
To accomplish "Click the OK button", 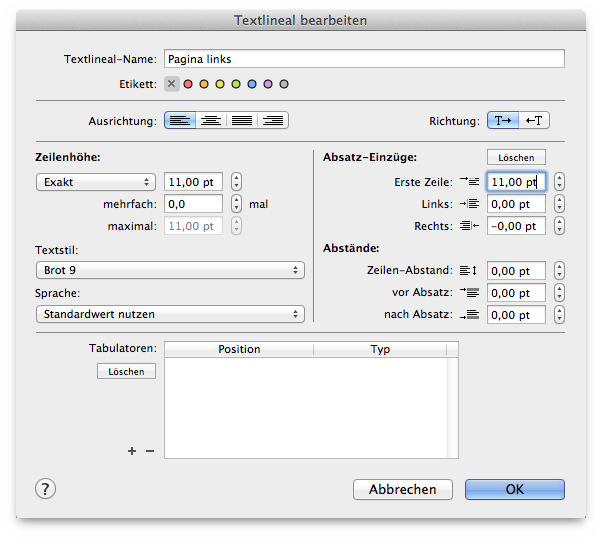I will point(514,490).
